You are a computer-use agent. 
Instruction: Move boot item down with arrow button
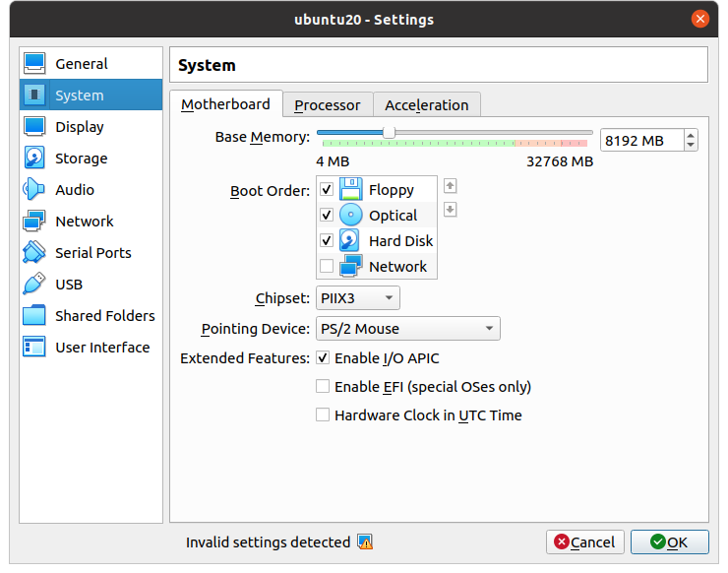(450, 210)
